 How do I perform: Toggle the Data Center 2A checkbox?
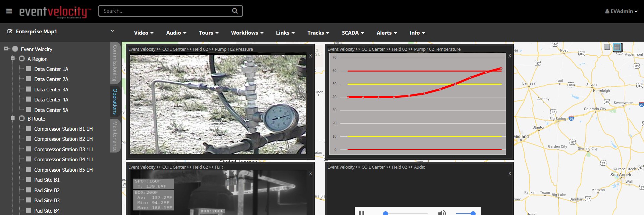coord(29,79)
